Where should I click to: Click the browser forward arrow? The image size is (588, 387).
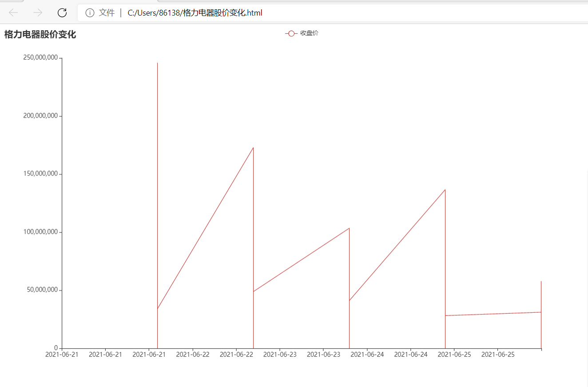pos(38,13)
